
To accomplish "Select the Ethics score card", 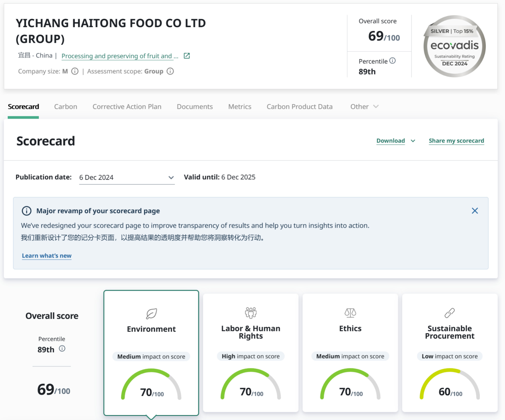I will pyautogui.click(x=350, y=353).
